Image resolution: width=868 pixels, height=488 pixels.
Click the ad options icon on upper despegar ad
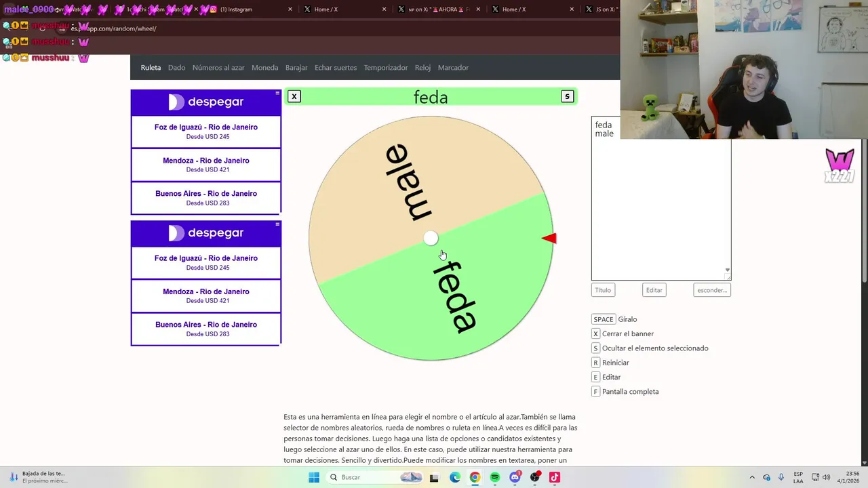pyautogui.click(x=277, y=93)
